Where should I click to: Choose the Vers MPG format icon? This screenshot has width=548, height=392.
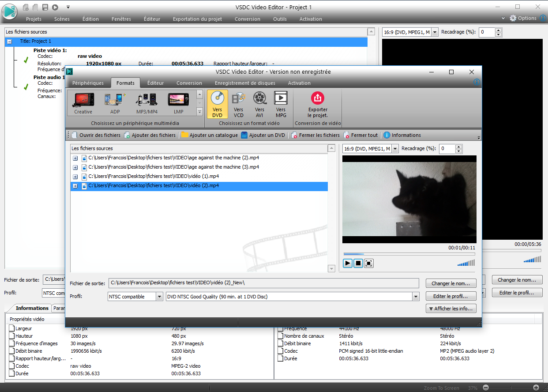pyautogui.click(x=281, y=104)
